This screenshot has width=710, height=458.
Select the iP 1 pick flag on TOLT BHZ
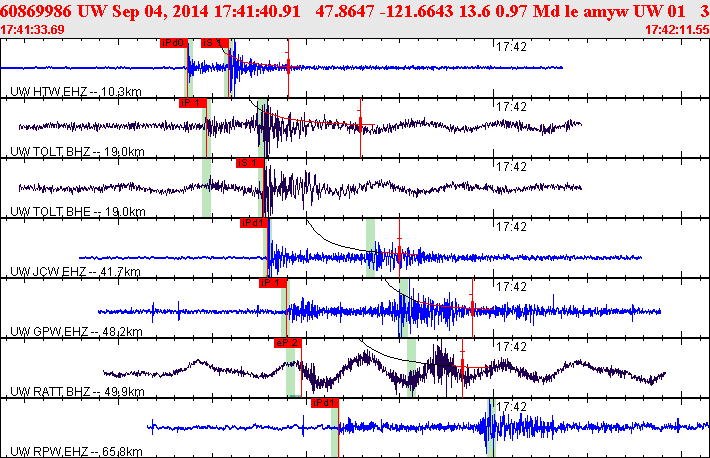pyautogui.click(x=193, y=103)
